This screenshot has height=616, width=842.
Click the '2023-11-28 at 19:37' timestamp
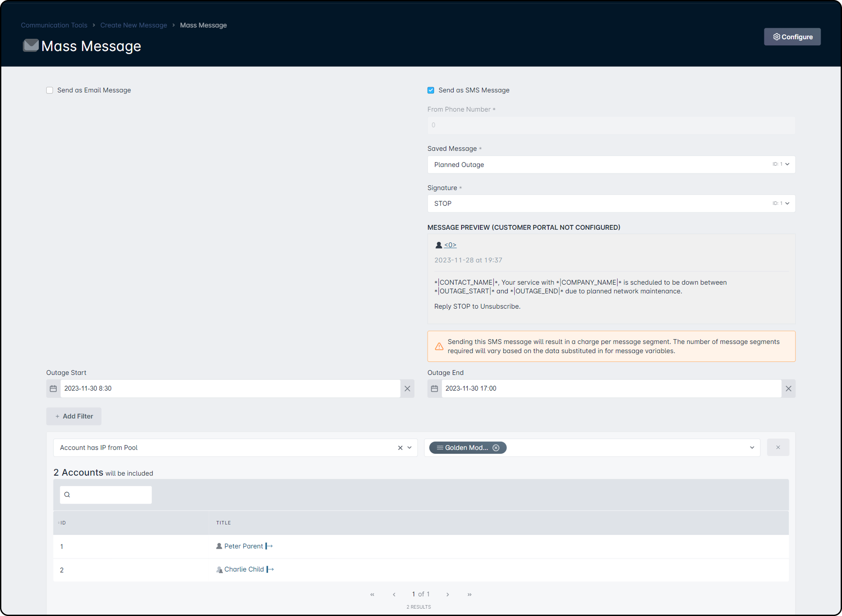pos(469,260)
